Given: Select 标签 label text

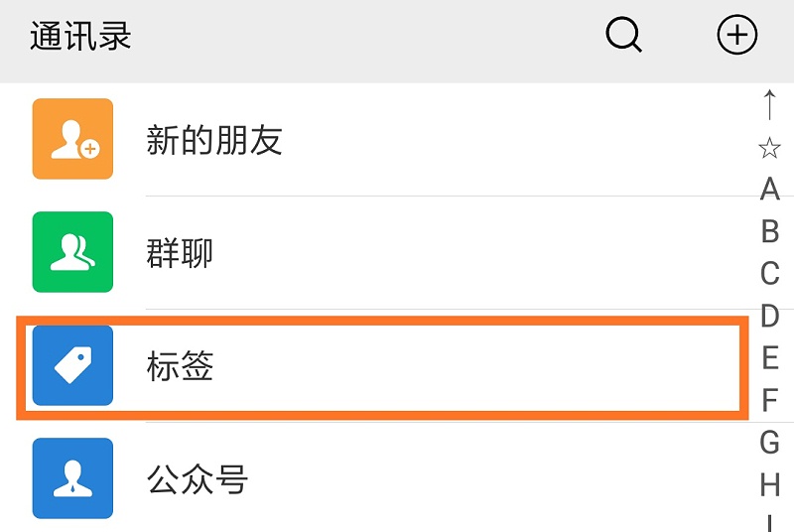Looking at the screenshot, I should (180, 367).
